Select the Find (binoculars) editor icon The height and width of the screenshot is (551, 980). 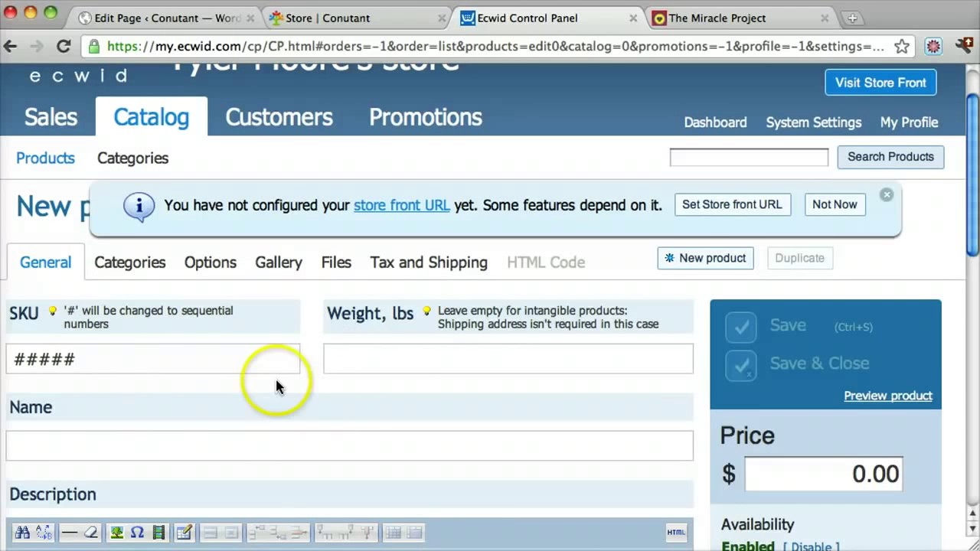(x=22, y=533)
